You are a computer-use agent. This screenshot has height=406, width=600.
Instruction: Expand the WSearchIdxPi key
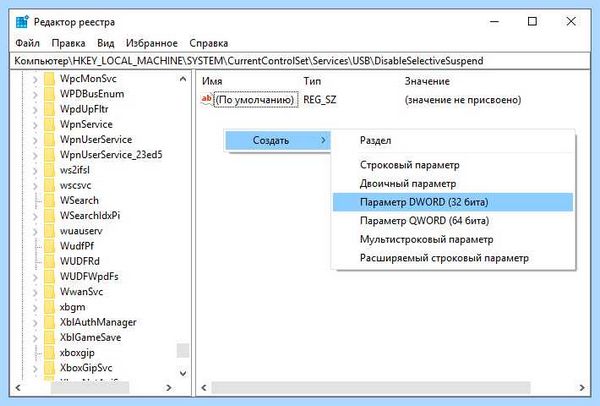(35, 217)
